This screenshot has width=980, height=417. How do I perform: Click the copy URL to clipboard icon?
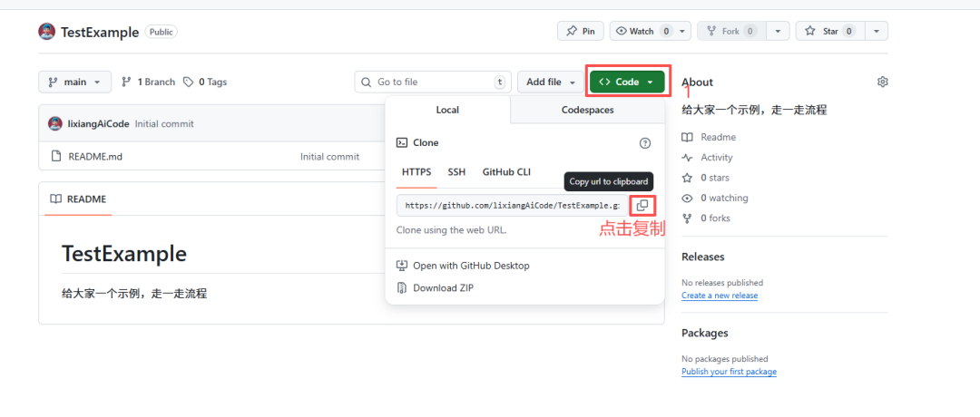[642, 206]
